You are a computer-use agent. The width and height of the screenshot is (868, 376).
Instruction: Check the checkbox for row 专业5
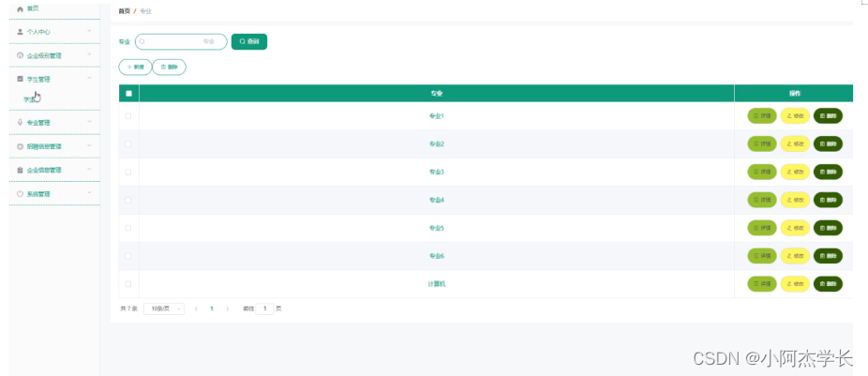point(128,228)
